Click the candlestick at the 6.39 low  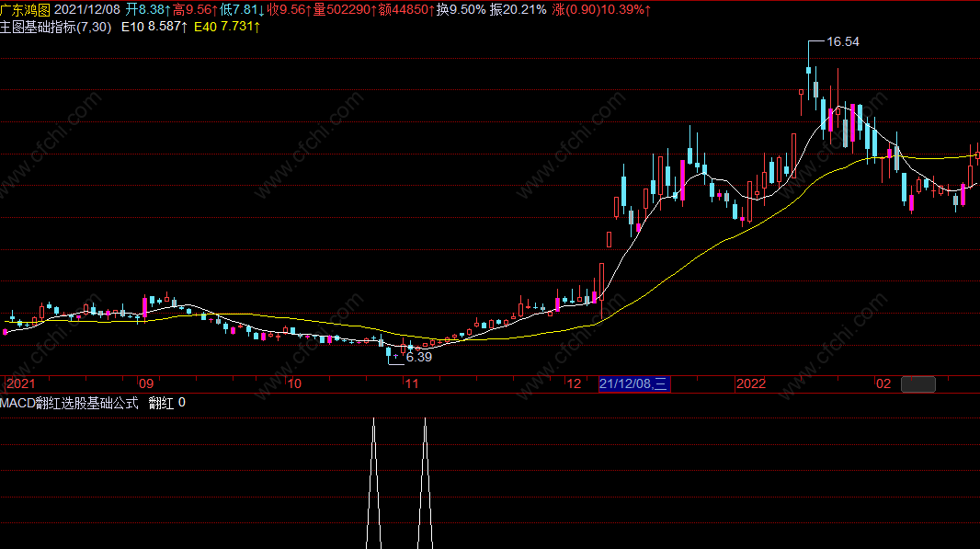click(388, 350)
